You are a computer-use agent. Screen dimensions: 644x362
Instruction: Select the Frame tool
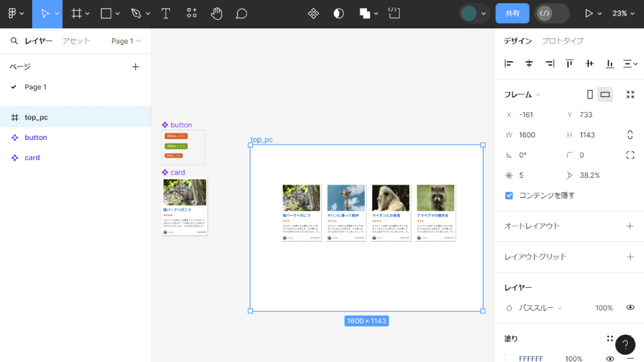click(x=77, y=14)
